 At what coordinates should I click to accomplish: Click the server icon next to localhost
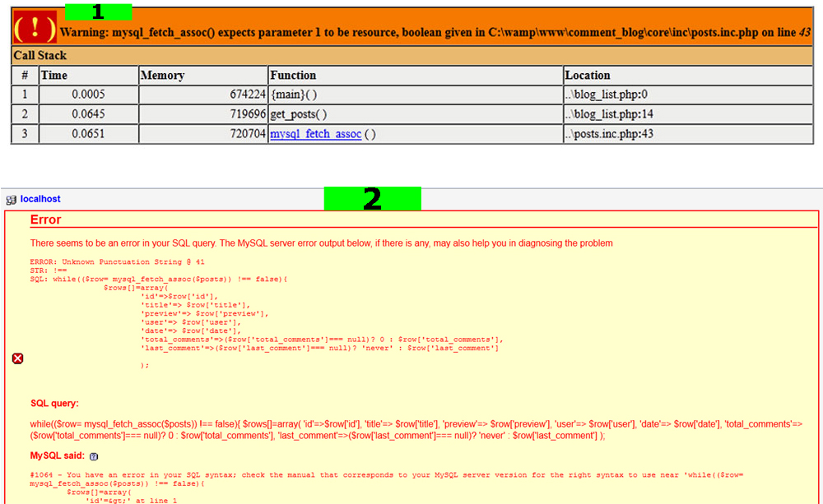(x=11, y=200)
